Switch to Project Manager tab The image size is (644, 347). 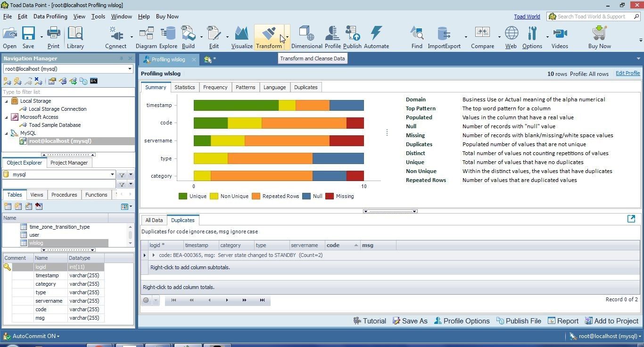click(69, 163)
